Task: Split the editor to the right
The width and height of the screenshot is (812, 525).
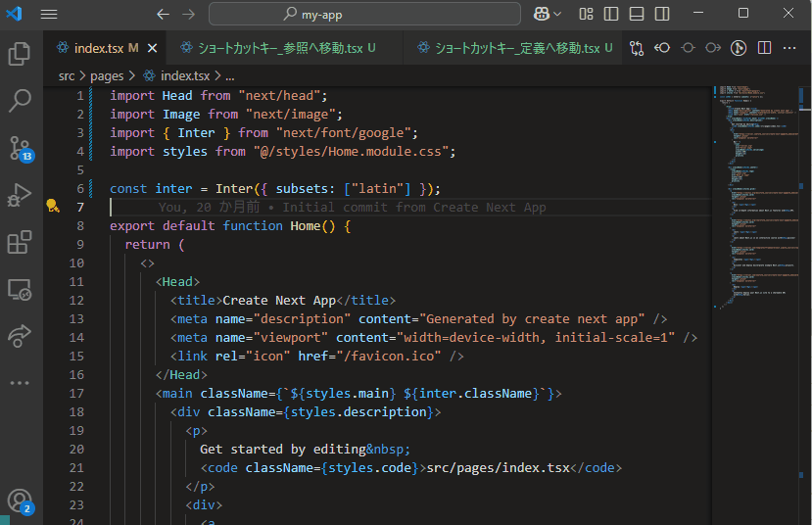Action: (x=764, y=48)
